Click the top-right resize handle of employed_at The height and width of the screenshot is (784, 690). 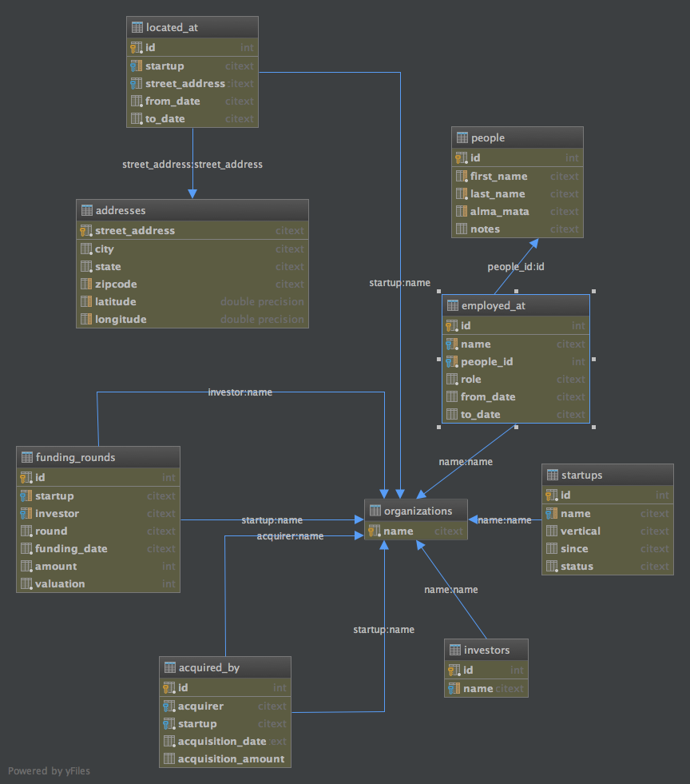click(593, 292)
